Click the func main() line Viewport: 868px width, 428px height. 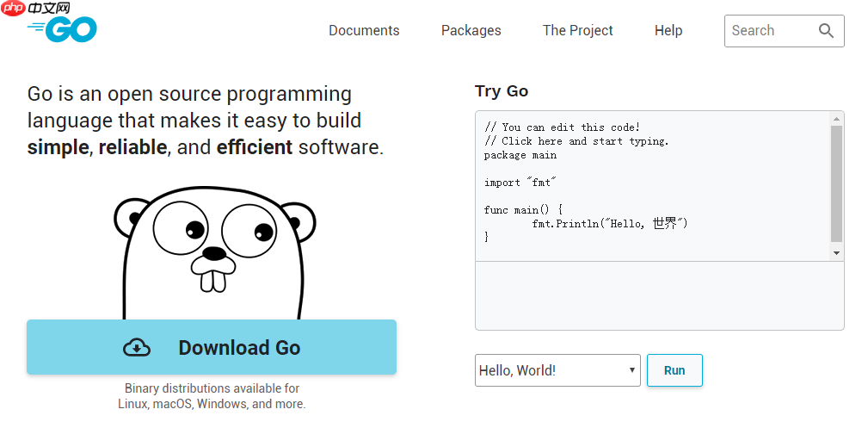pos(523,210)
